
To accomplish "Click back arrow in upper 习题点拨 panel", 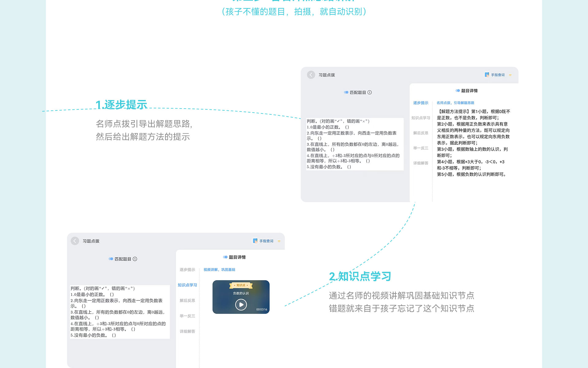I will [x=311, y=75].
